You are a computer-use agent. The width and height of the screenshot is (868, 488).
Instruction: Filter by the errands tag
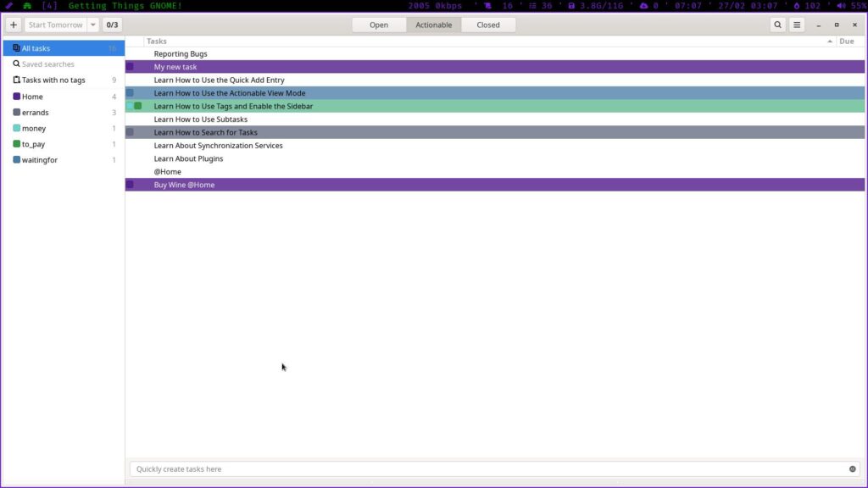64,113
